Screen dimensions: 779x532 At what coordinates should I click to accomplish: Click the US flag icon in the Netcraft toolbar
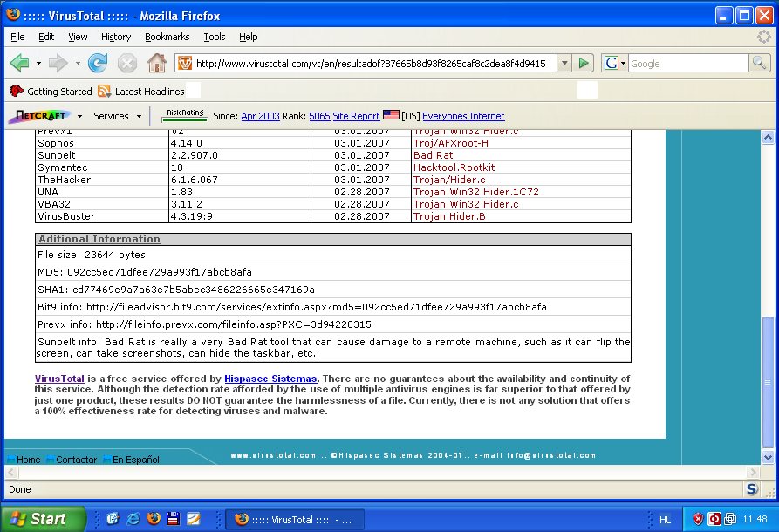coord(391,115)
